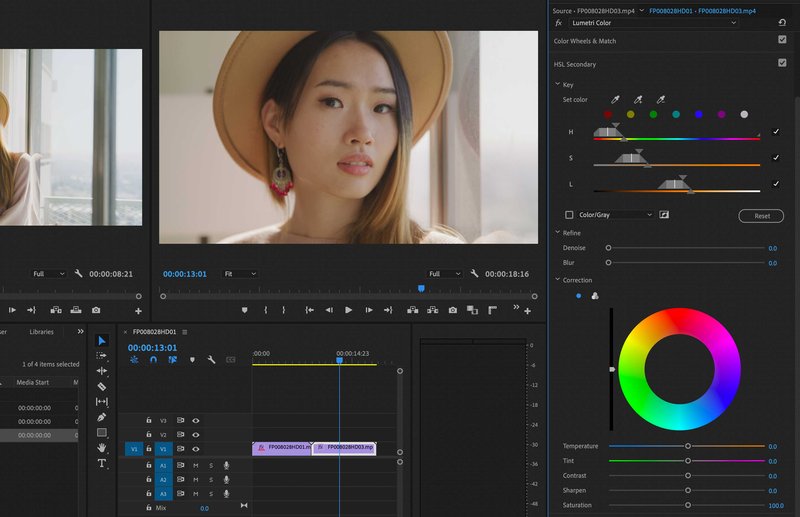Enable the Color/Gray mask checkbox
Image resolution: width=800 pixels, height=517 pixels.
click(x=569, y=215)
